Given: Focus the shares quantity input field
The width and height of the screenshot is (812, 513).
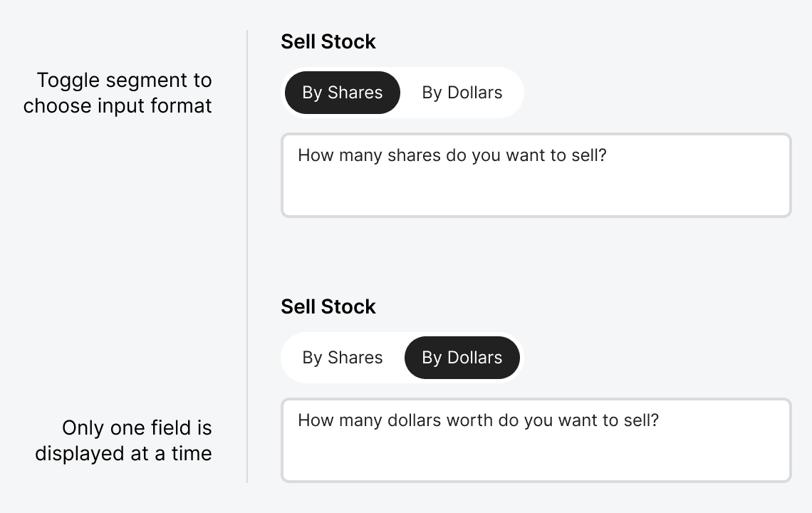Looking at the screenshot, I should (536, 175).
